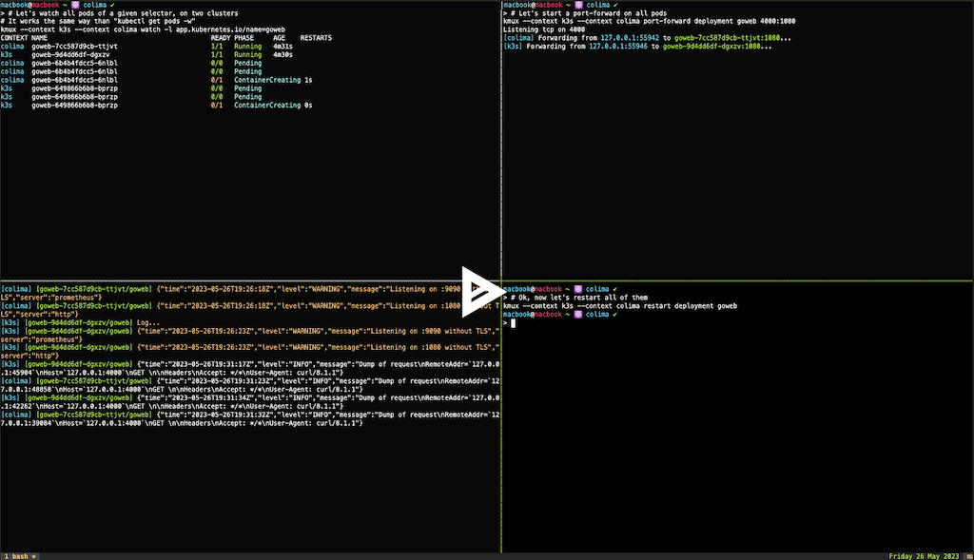Click the purple Kubernetes icon above the port-forward comment
Screen dimensions: 974x560
click(x=578, y=5)
